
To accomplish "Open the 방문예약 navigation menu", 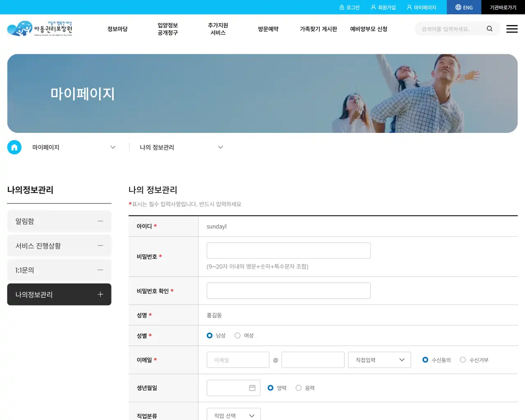I will [268, 29].
